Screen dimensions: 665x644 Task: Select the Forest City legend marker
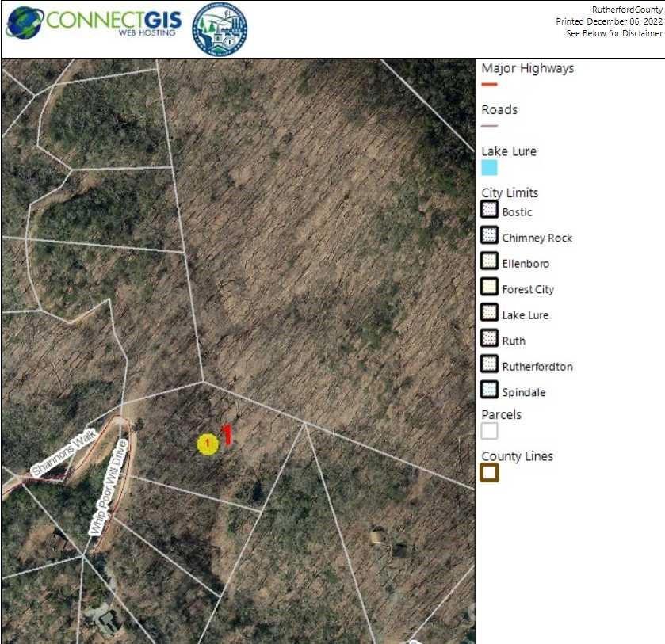pos(489,285)
